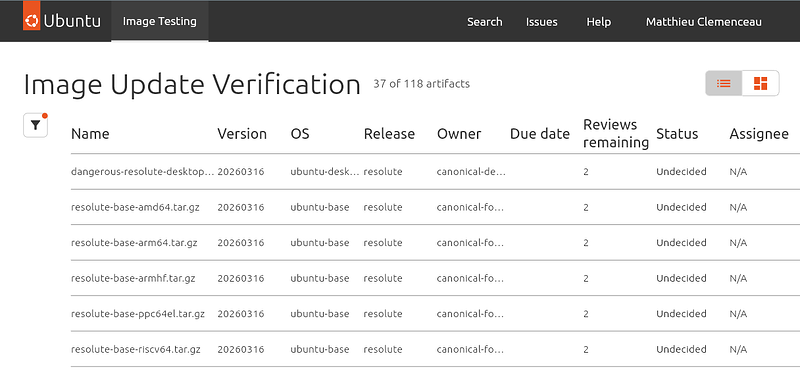Image resolution: width=800 pixels, height=378 pixels.
Task: Sort by Status column header
Action: (x=677, y=134)
